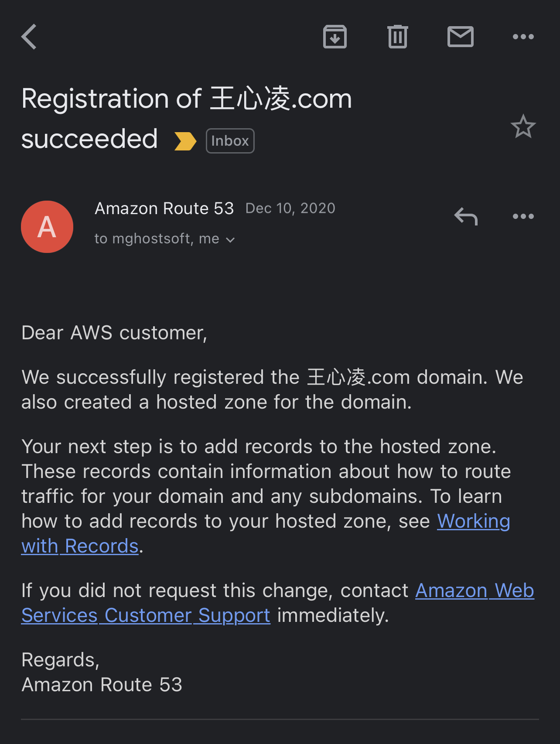
Task: Delete the email with the trash icon
Action: [x=397, y=37]
